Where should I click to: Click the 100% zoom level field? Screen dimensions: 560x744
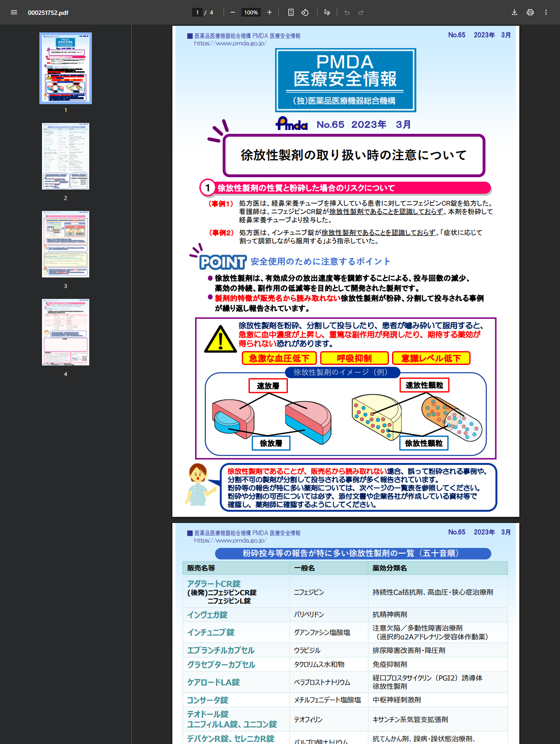coord(251,12)
